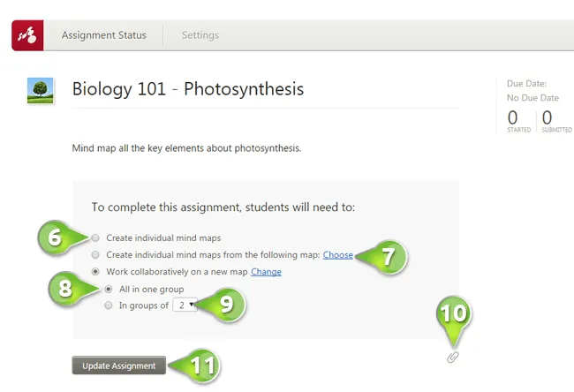Viewport: 574px width, 392px height.
Task: Click the green number 7 callout marker
Action: 389,256
